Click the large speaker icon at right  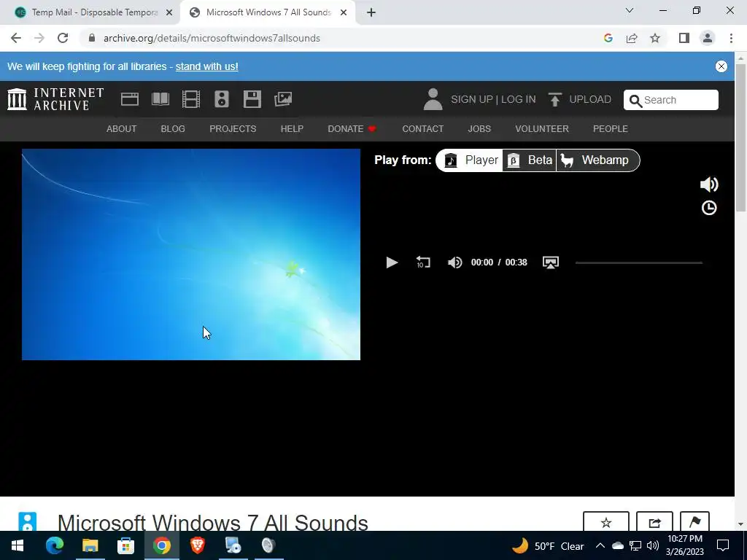pyautogui.click(x=709, y=184)
